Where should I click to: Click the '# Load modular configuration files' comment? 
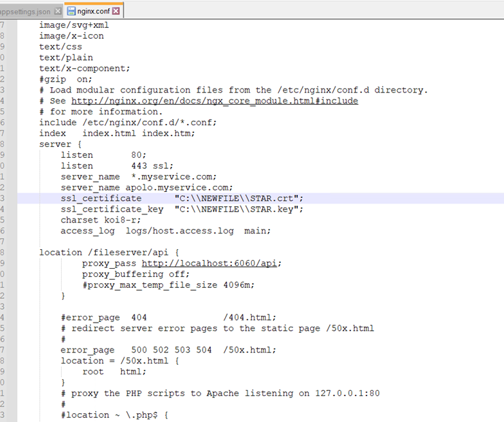[x=234, y=90]
